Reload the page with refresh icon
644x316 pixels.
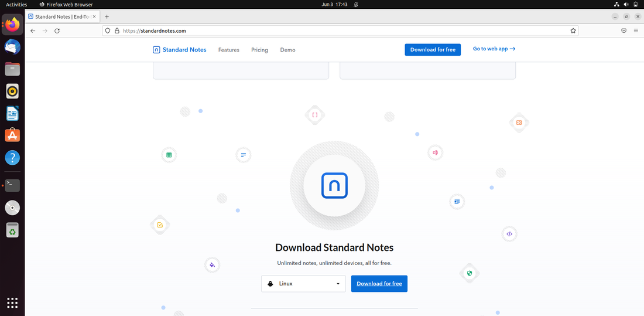tap(57, 31)
